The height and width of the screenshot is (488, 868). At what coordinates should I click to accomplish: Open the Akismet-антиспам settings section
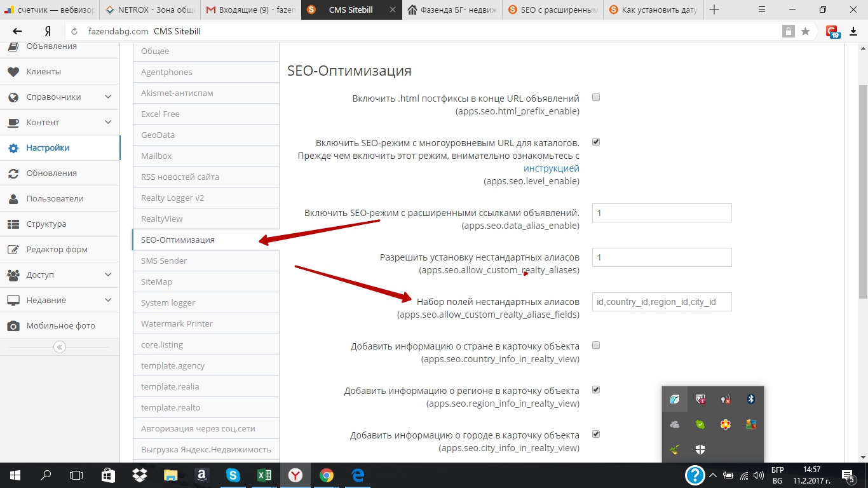(206, 93)
